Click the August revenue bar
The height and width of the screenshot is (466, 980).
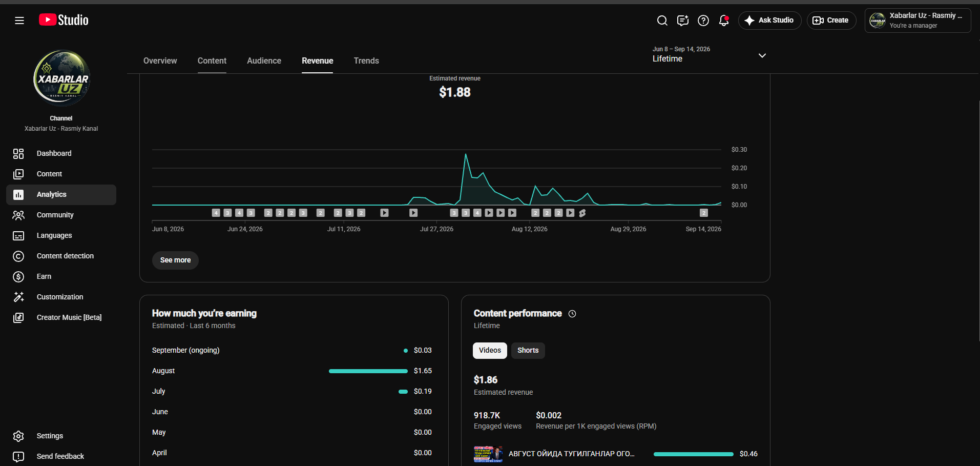click(368, 371)
